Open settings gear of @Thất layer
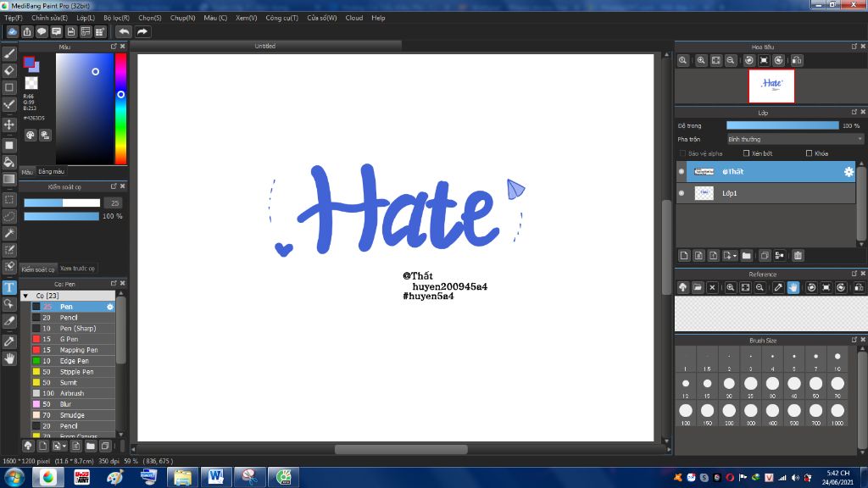868x488 pixels. [849, 172]
